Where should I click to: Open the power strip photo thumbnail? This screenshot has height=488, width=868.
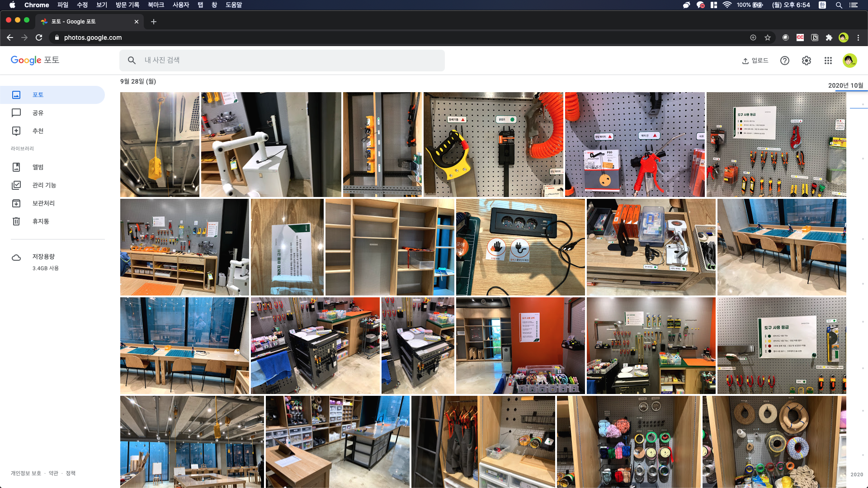click(520, 247)
